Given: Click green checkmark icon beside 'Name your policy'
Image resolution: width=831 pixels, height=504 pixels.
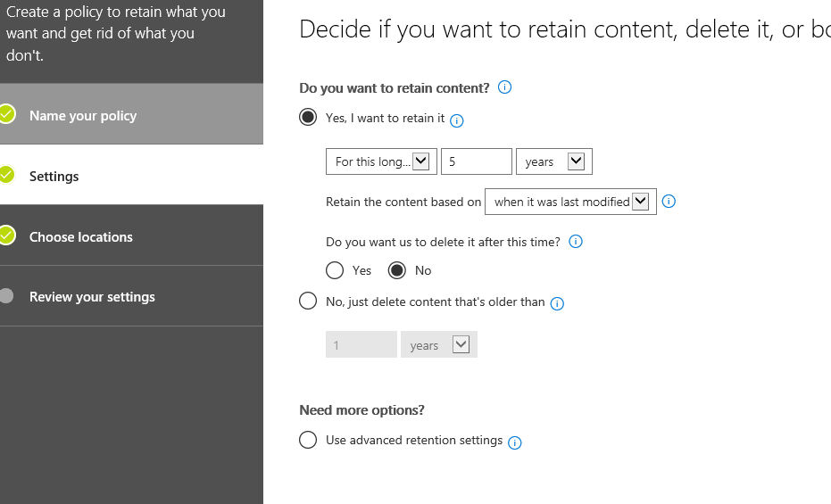Looking at the screenshot, I should tap(7, 114).
